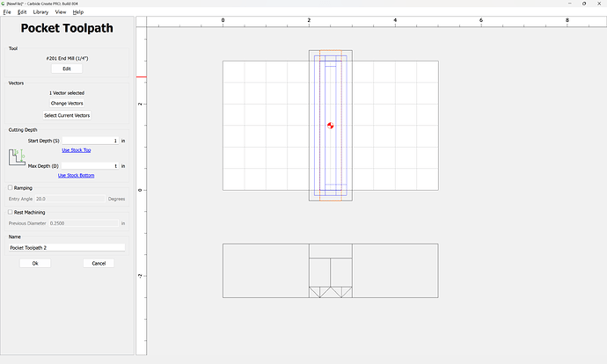Viewport: 607px width, 364px height.
Task: Click the cutting depth diagram icon
Action: click(16, 158)
